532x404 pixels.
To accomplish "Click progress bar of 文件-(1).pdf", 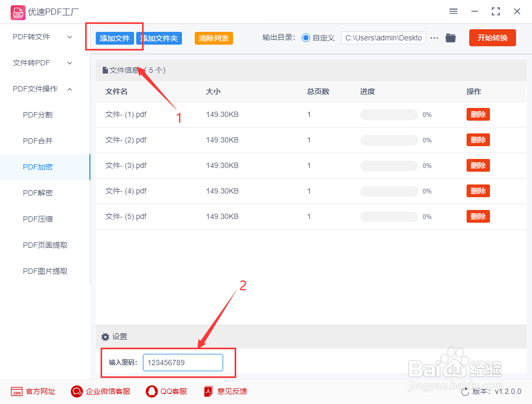I will 389,114.
